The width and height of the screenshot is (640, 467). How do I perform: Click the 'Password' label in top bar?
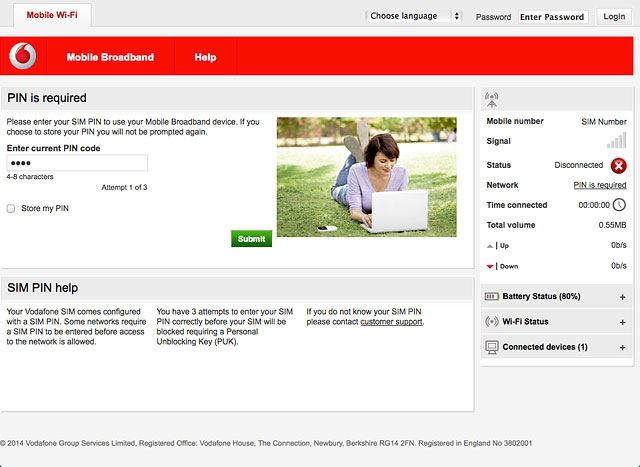493,17
